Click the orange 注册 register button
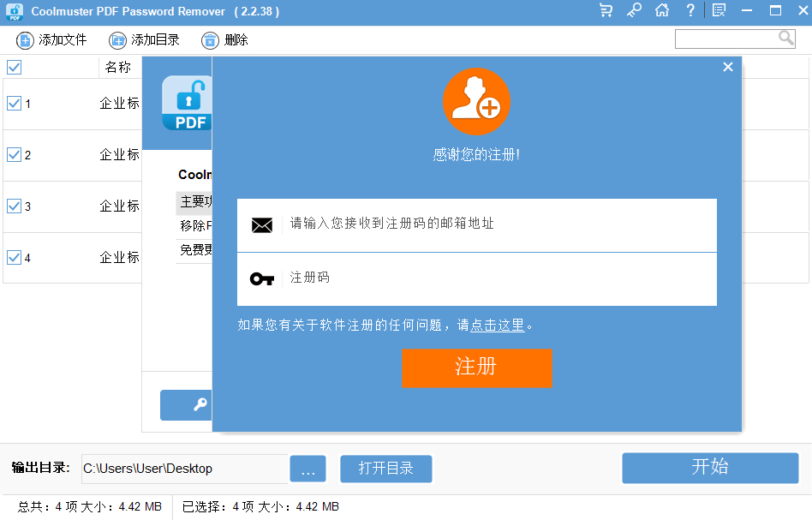 pyautogui.click(x=476, y=368)
